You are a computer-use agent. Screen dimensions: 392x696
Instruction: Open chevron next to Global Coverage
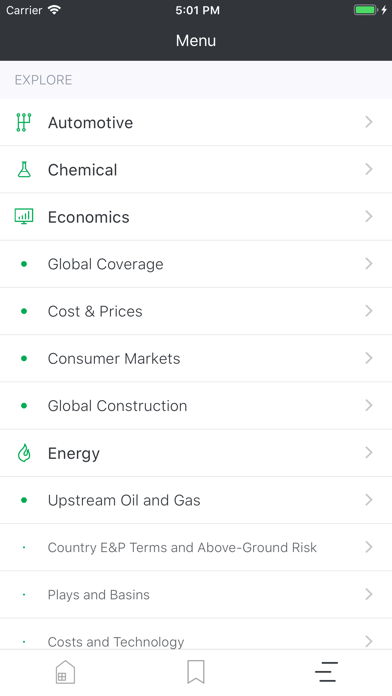point(368,264)
